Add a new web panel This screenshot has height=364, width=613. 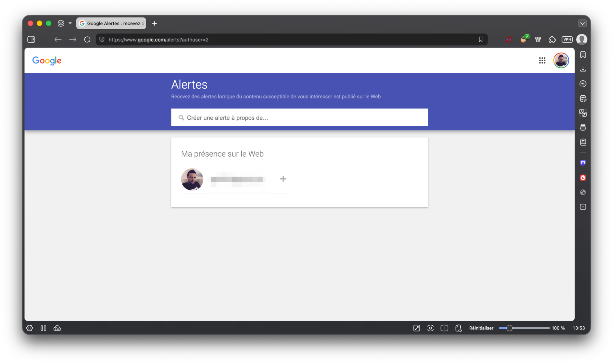coord(583,207)
